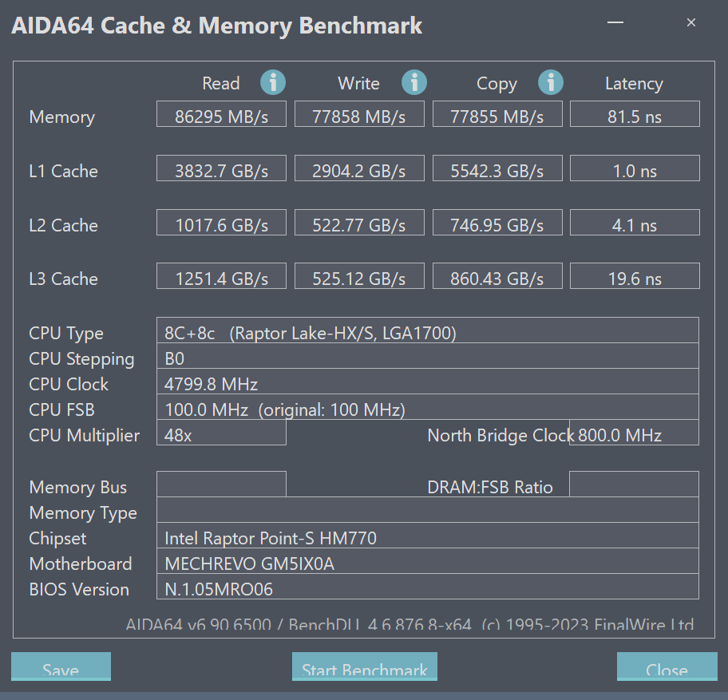This screenshot has width=728, height=700.
Task: Click the Copy info icon
Action: 551,82
